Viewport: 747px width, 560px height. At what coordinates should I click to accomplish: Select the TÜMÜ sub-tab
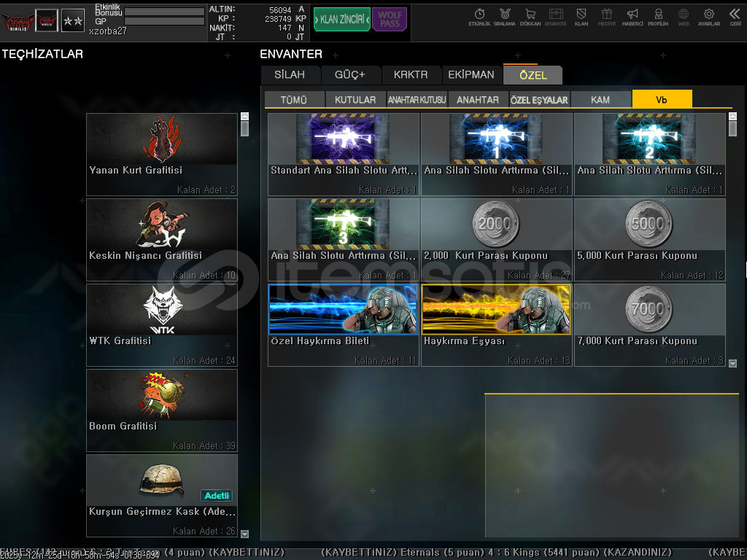294,99
